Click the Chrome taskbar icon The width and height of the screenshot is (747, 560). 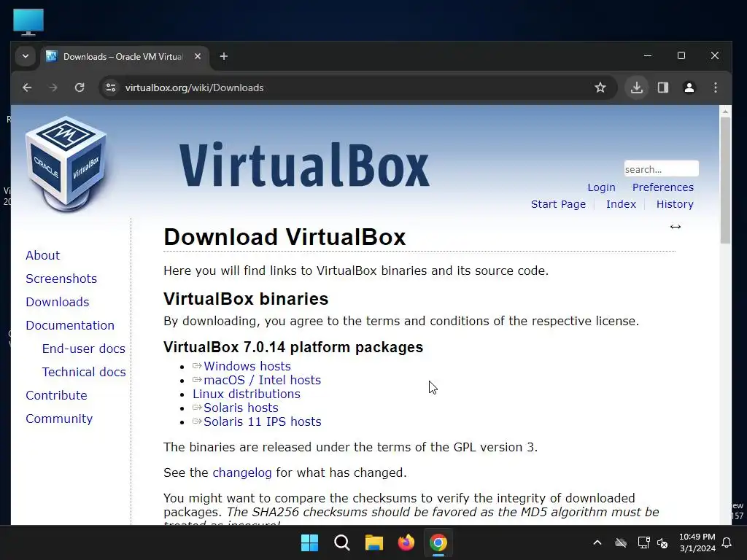point(438,542)
